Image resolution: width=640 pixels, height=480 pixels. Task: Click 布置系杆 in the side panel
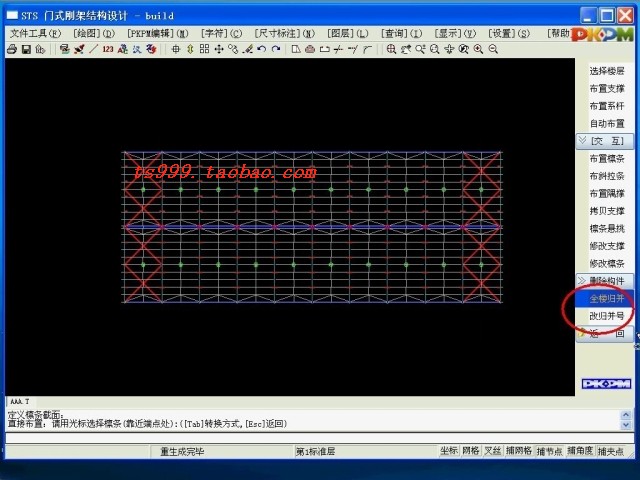click(607, 106)
